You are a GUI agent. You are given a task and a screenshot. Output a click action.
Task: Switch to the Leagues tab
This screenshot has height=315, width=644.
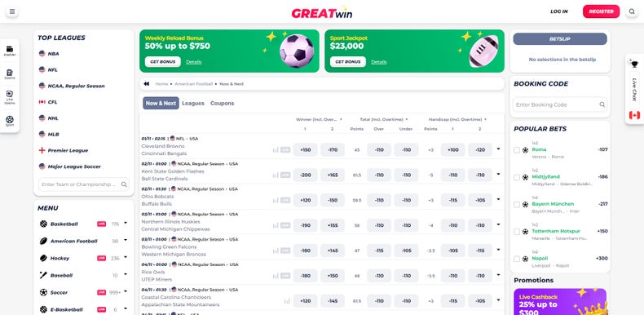pos(193,103)
